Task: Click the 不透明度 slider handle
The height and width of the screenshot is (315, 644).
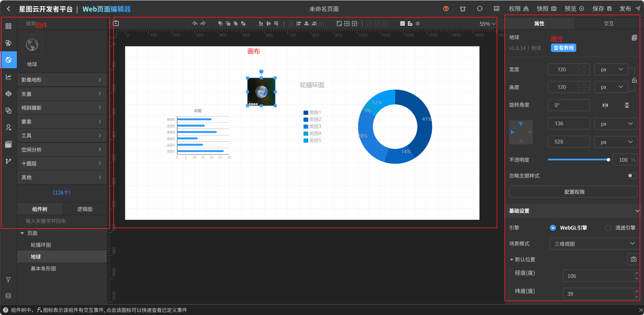Action: click(608, 160)
